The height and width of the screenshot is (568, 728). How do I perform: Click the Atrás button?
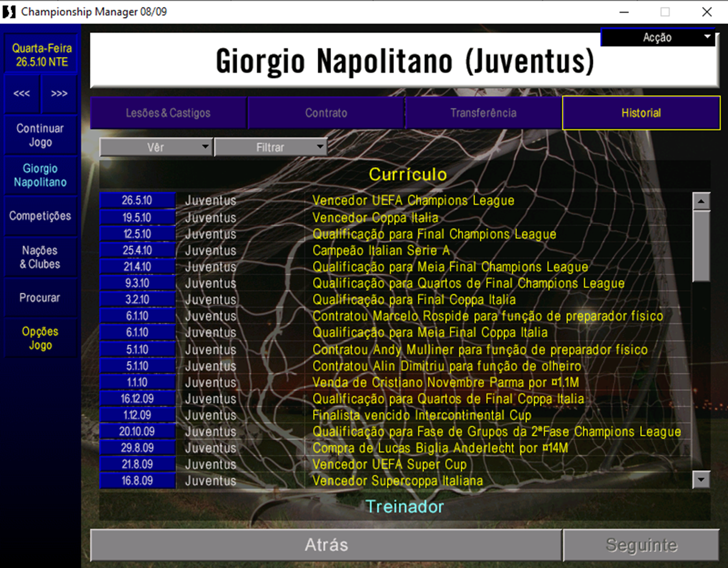pos(326,545)
